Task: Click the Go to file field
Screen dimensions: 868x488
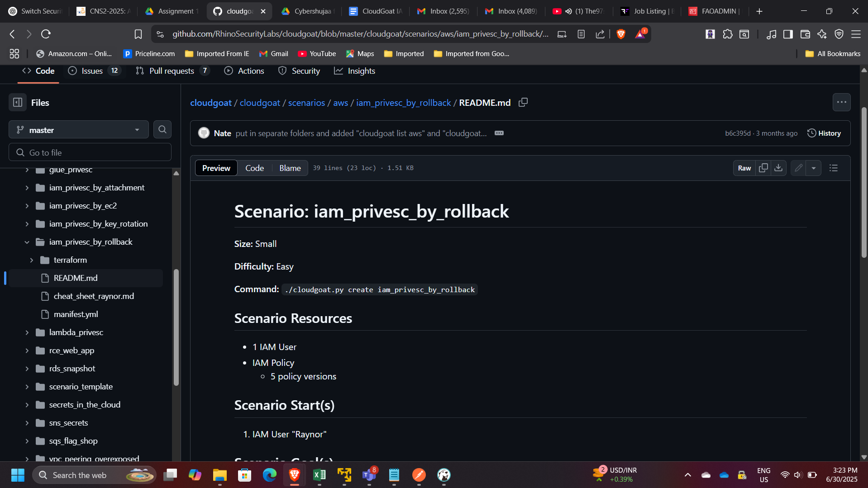Action: [x=90, y=152]
